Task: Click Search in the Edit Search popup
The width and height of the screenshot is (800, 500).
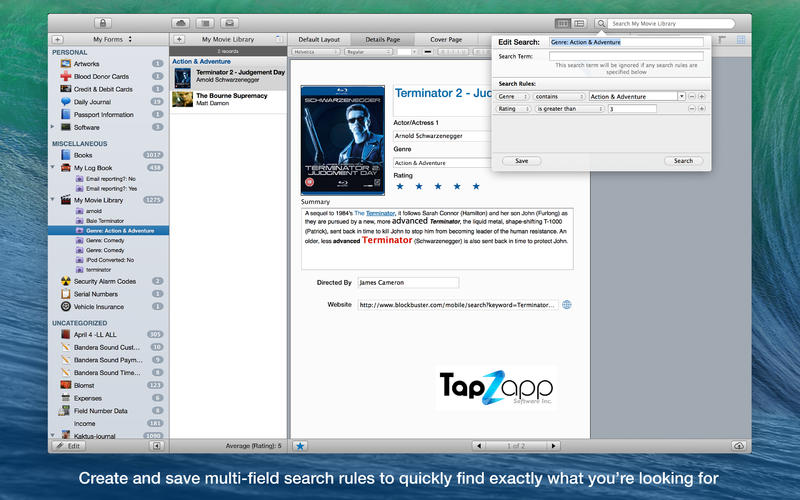Action: 683,161
